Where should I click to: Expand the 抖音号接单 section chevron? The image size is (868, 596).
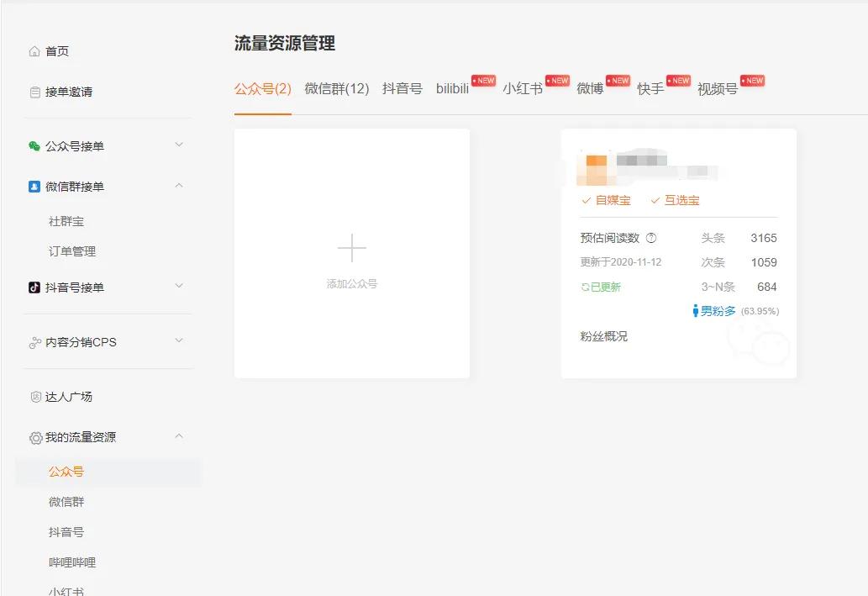(178, 286)
